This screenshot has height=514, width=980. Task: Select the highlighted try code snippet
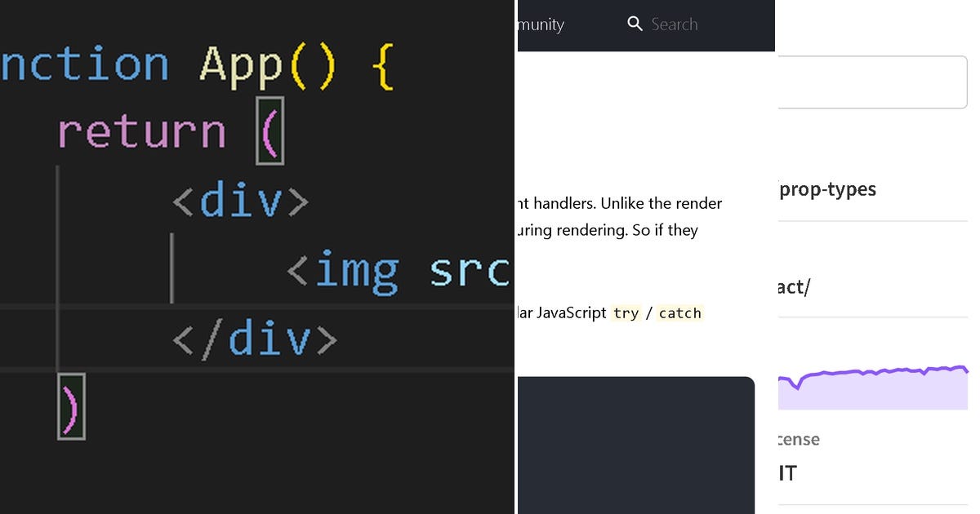coord(626,312)
